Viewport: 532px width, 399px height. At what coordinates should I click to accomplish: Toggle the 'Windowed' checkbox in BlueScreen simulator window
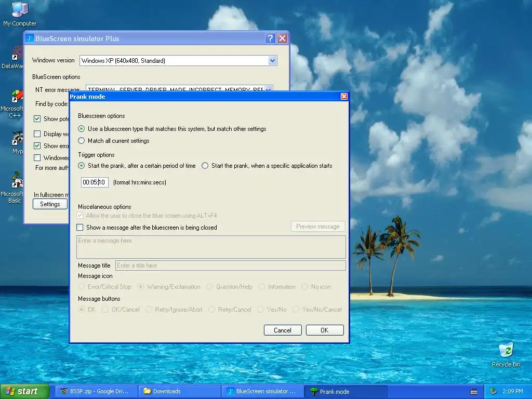[37, 157]
